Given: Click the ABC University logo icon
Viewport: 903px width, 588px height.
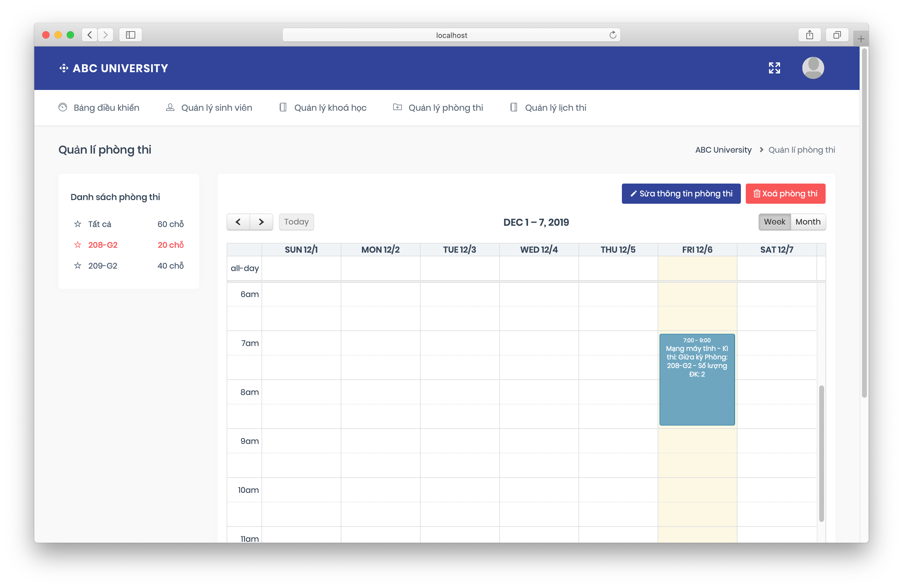Looking at the screenshot, I should tap(64, 68).
